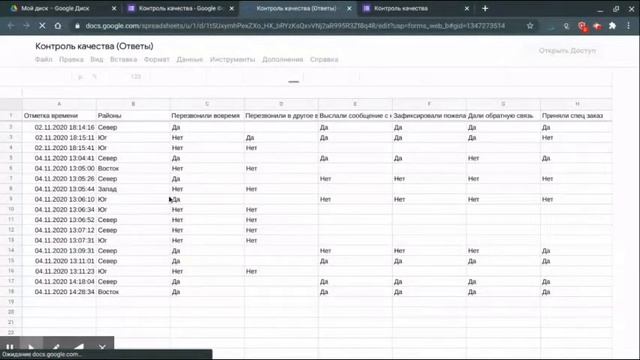This screenshot has height=360, width=640.
Task: Open the browser home page
Action: 58,26
